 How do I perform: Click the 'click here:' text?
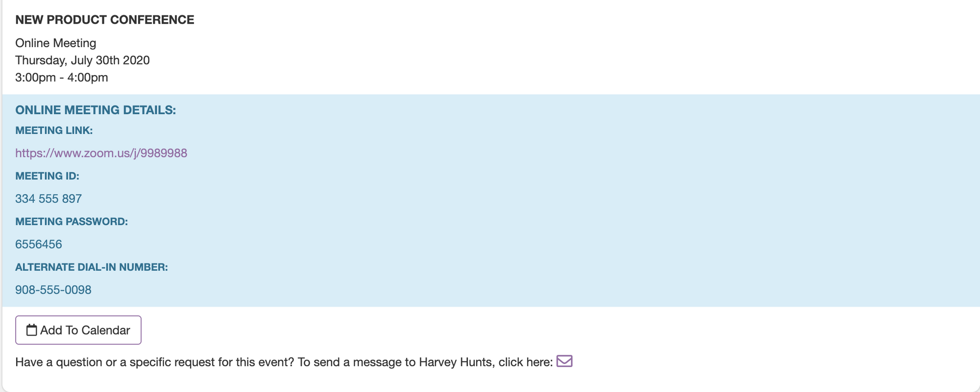[526, 362]
